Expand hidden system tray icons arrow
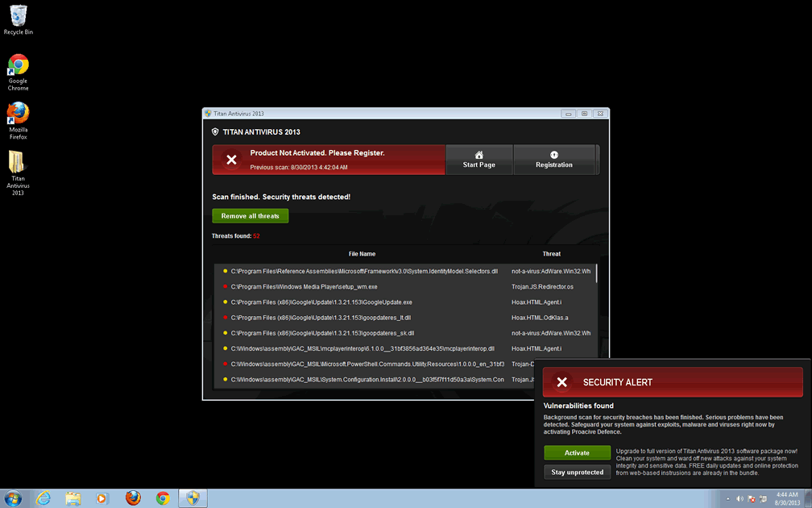This screenshot has width=812, height=508. pyautogui.click(x=728, y=498)
